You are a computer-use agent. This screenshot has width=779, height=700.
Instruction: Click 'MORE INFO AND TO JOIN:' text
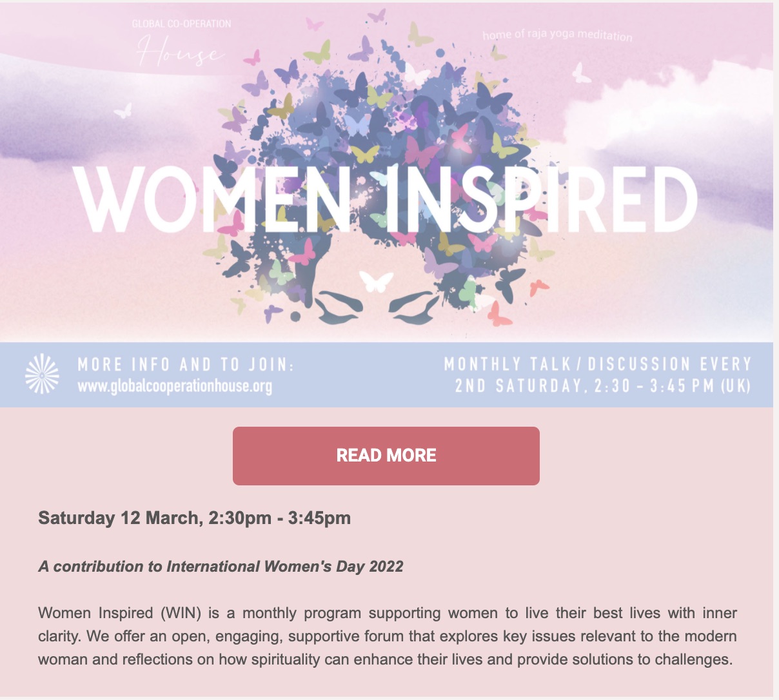pos(186,365)
